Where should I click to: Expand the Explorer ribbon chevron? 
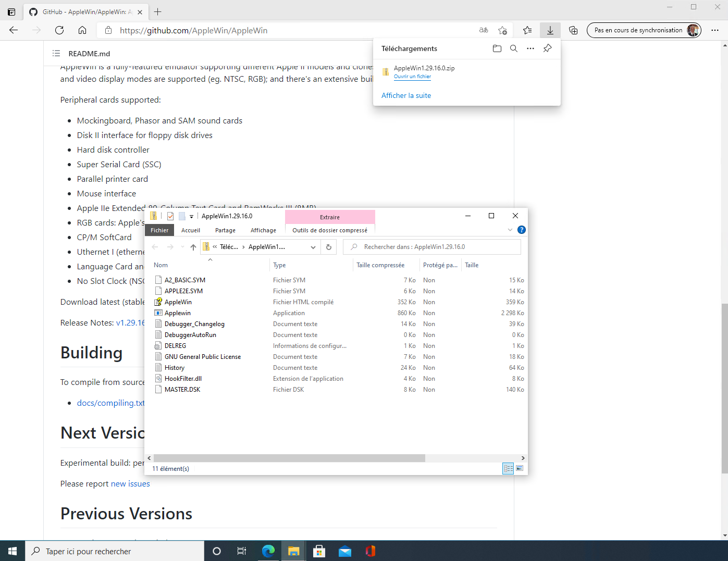tap(510, 230)
